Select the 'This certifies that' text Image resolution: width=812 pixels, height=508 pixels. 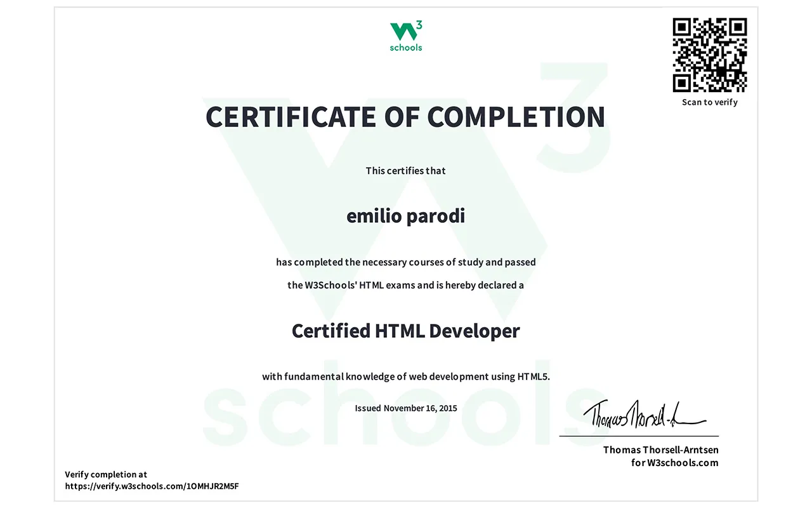405,171
